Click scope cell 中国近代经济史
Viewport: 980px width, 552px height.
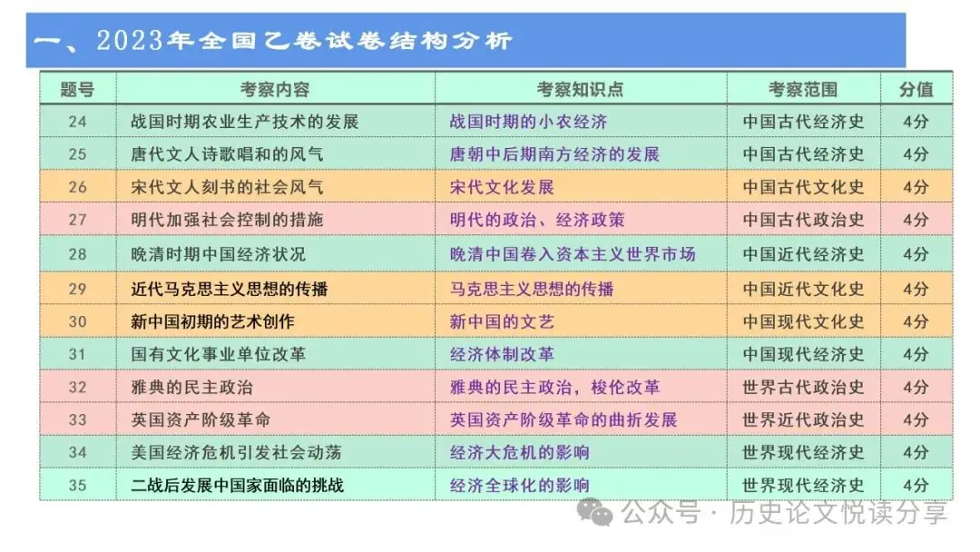[803, 254]
